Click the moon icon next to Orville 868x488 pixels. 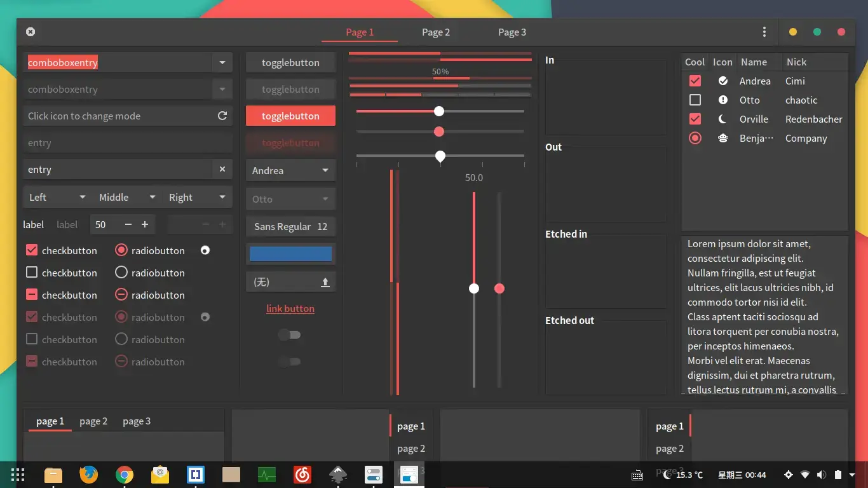tap(722, 119)
